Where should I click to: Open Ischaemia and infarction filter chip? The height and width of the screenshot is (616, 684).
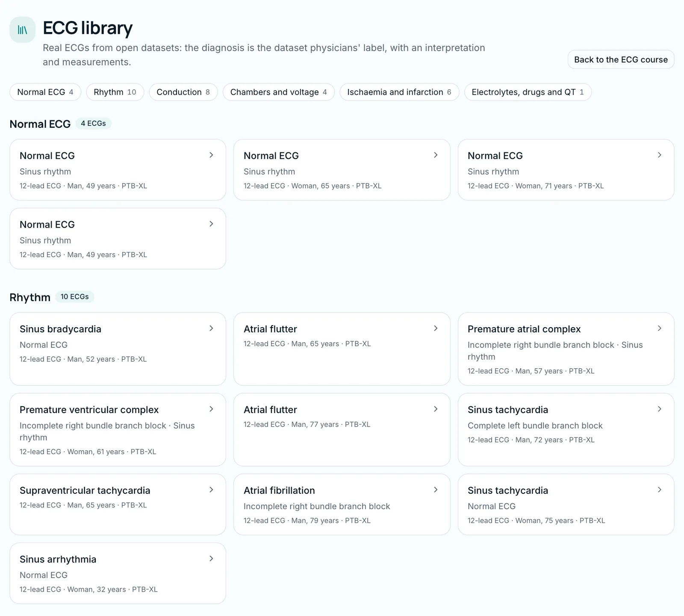[x=399, y=92]
